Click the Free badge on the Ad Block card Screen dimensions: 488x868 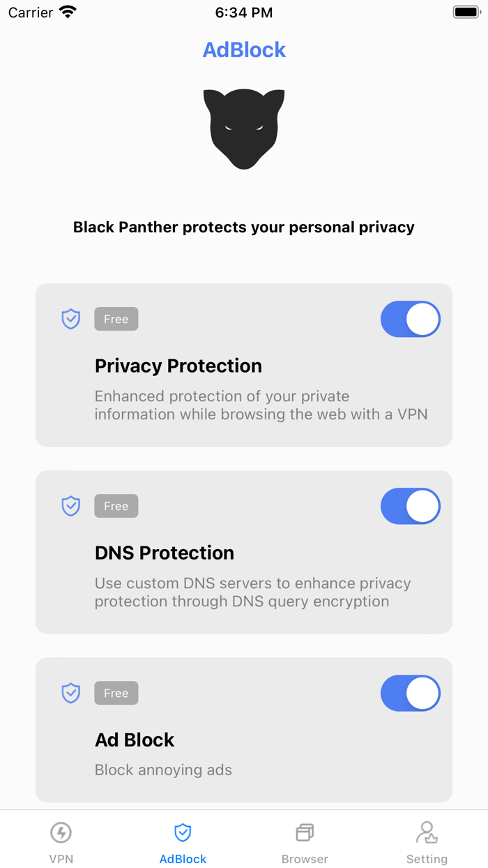click(x=116, y=693)
